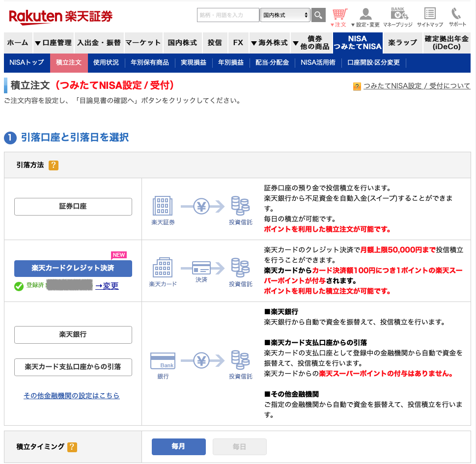
Task: Click the 楽天証券 building illustration
Action: pos(163,206)
